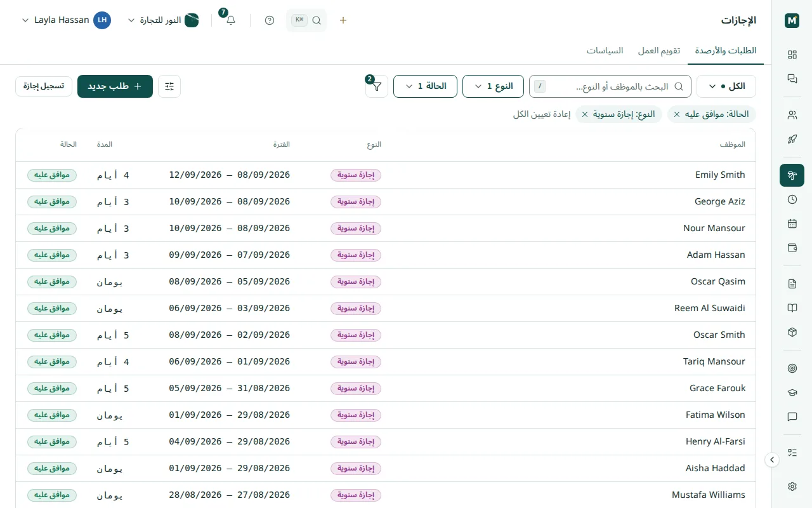Open the column display settings sliders button
The width and height of the screenshot is (812, 508).
click(169, 86)
